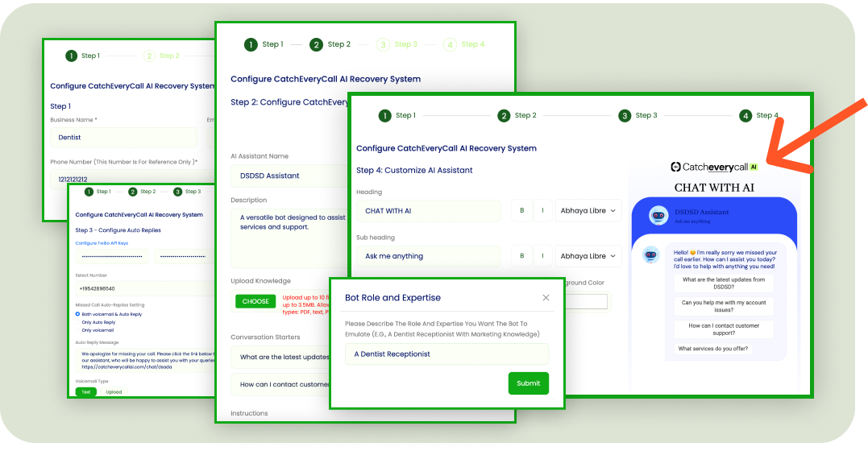
Task: Open the Sub heading font dropdown showing Abhaya Libre
Action: coord(588,256)
